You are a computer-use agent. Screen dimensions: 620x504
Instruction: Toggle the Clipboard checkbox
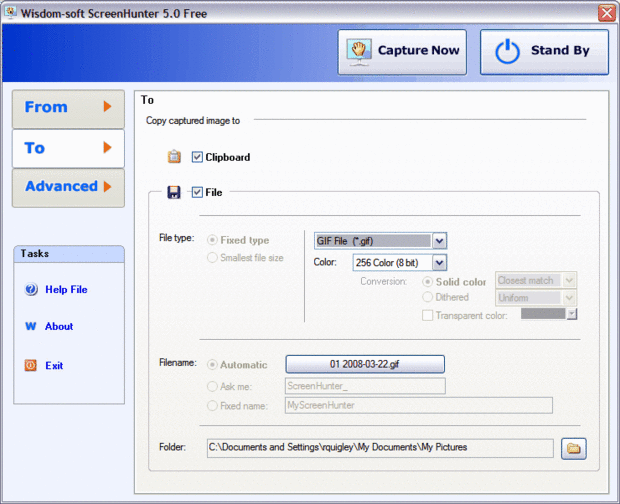pos(197,157)
